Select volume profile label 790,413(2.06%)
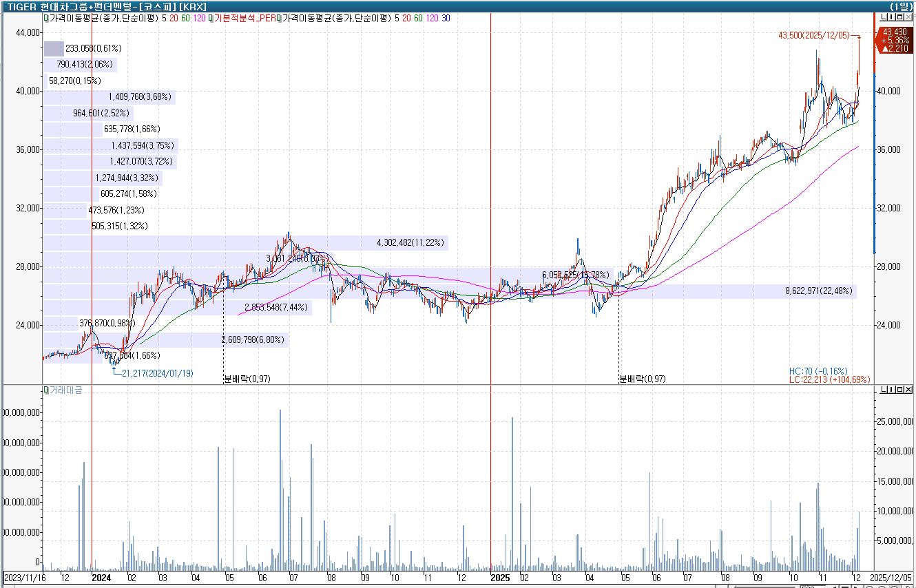916x588 pixels. 85,65
